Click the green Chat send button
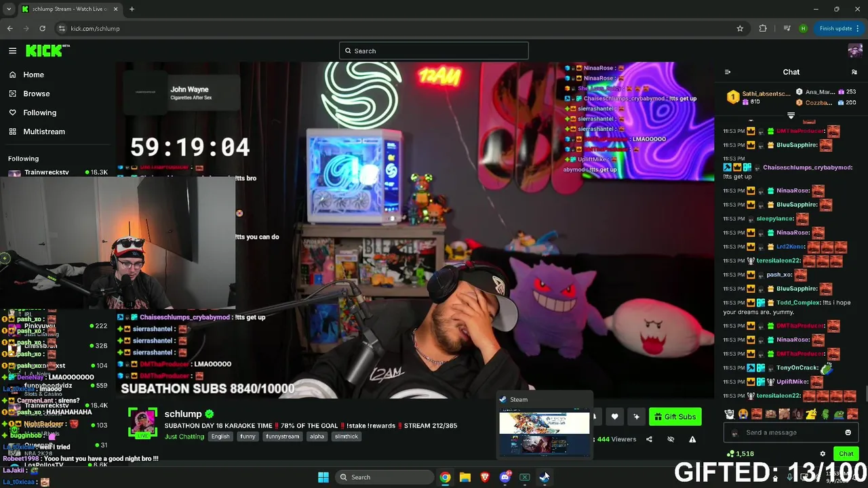 [x=846, y=454]
